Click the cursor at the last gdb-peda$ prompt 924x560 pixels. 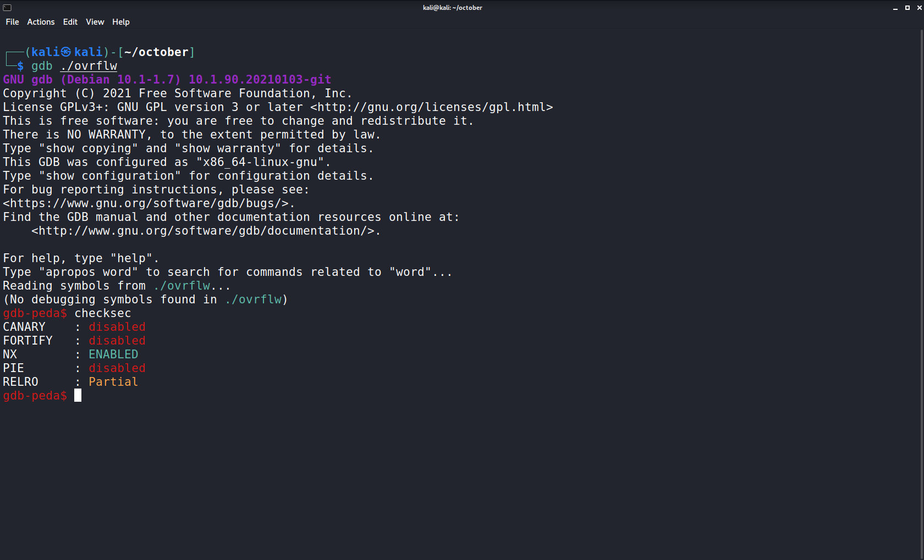(78, 396)
